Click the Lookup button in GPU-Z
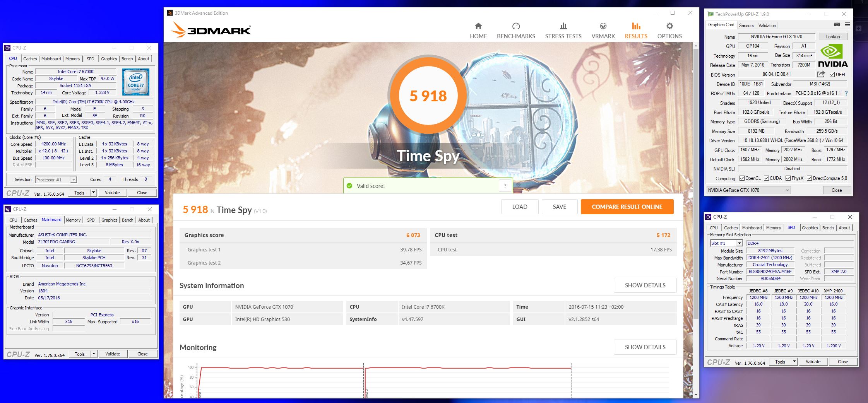The height and width of the screenshot is (403, 868). pyautogui.click(x=833, y=37)
